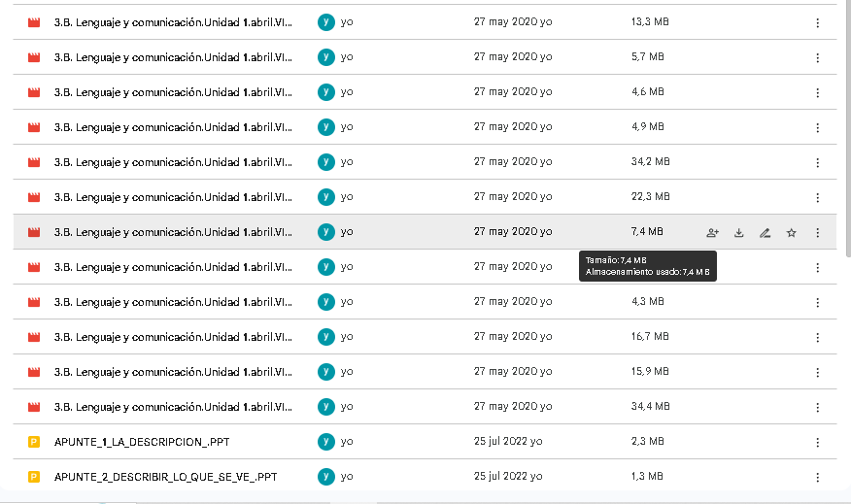Viewport: 851px width, 504px height.
Task: Open more actions for APUNTE_2_DESCRIBIR_LO_QUE_SE_VE_.PPT
Action: tap(817, 478)
